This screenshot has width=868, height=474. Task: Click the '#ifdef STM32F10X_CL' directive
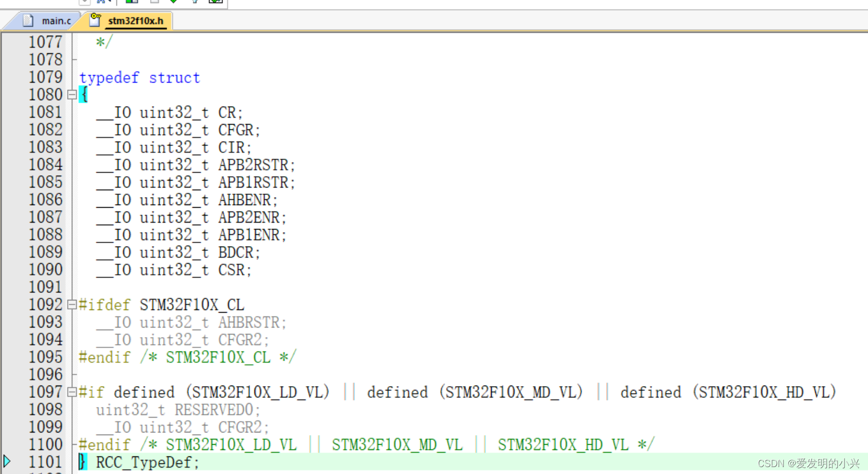tap(162, 305)
